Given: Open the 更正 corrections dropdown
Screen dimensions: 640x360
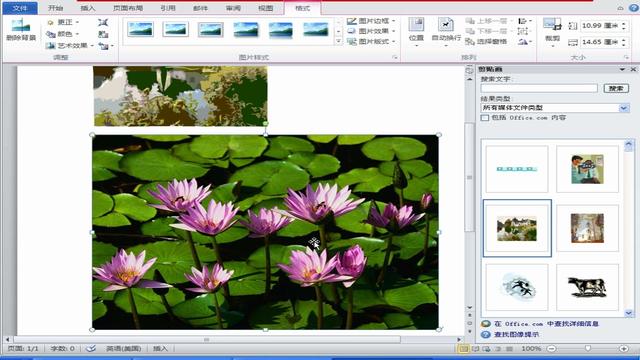Looking at the screenshot, I should (62, 22).
